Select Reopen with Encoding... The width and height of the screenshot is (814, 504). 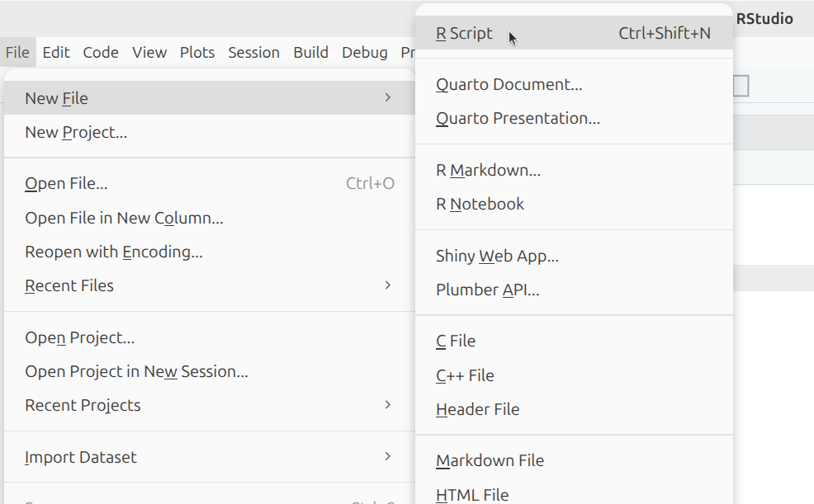[210, 252]
